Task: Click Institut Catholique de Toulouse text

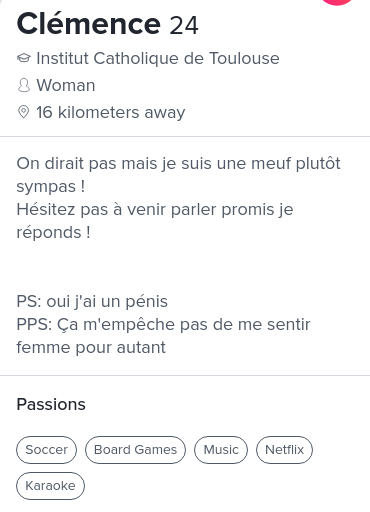Action: pos(158,58)
